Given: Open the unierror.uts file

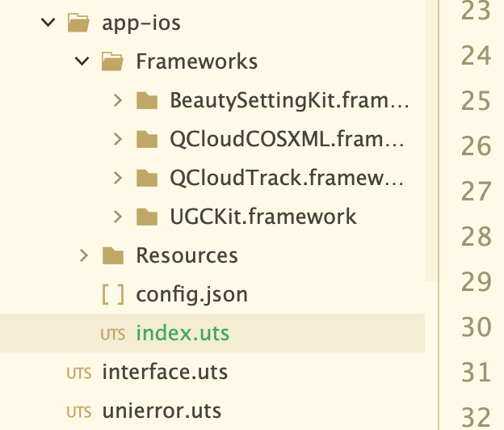Looking at the screenshot, I should click(x=162, y=411).
